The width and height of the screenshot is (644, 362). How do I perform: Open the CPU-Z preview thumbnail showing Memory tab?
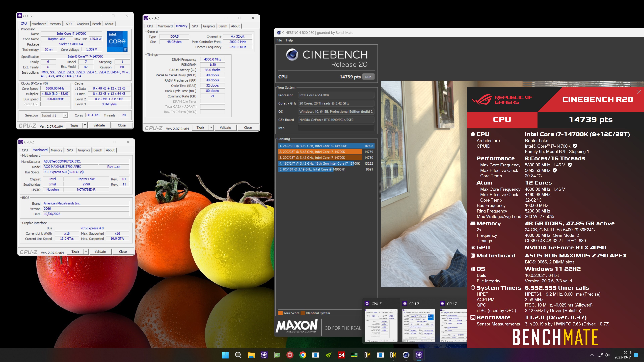click(381, 325)
